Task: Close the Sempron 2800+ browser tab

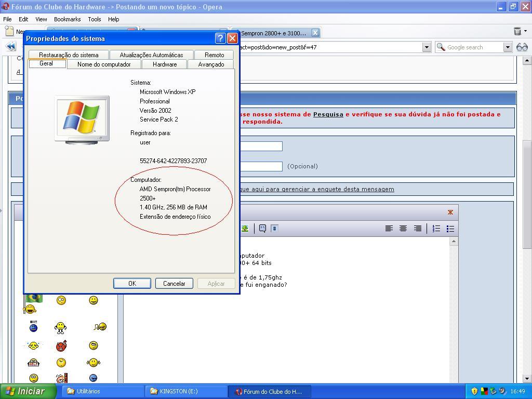Action: [315, 33]
